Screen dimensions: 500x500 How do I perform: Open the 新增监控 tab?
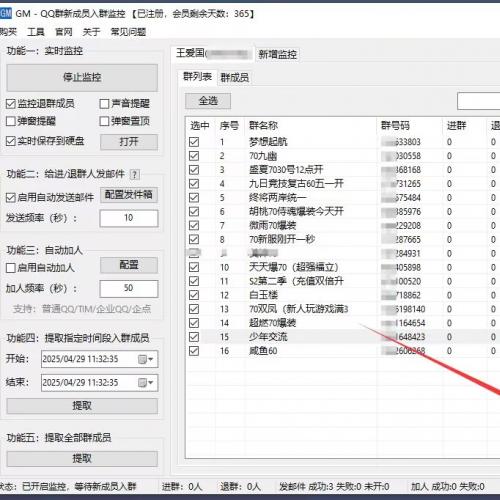(x=278, y=54)
